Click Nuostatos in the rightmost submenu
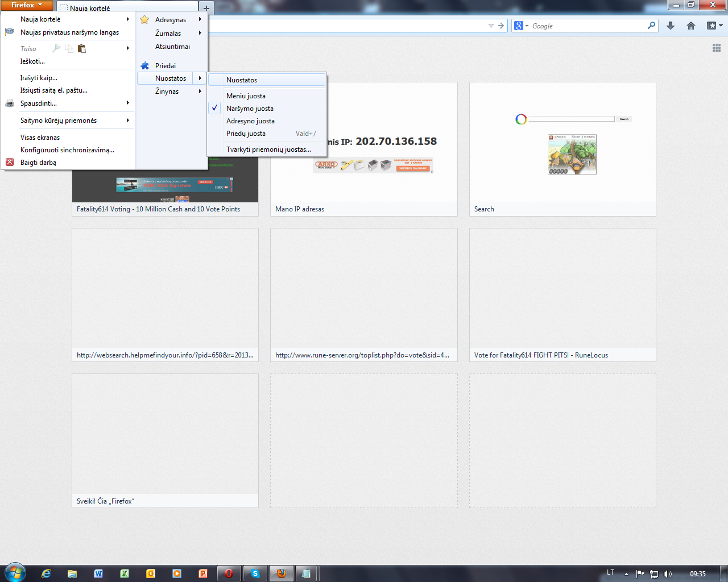Screen dimensions: 728x582 [x=267, y=80]
